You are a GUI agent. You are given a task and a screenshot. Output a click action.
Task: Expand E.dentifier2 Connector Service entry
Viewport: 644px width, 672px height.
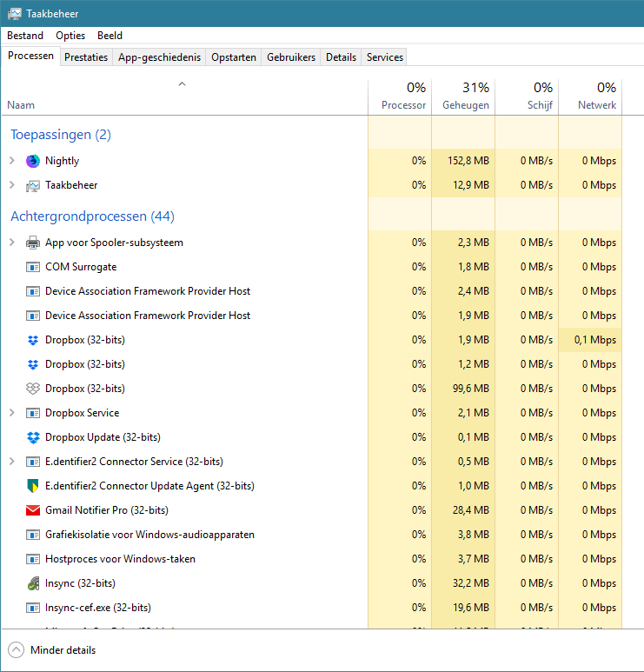12,462
